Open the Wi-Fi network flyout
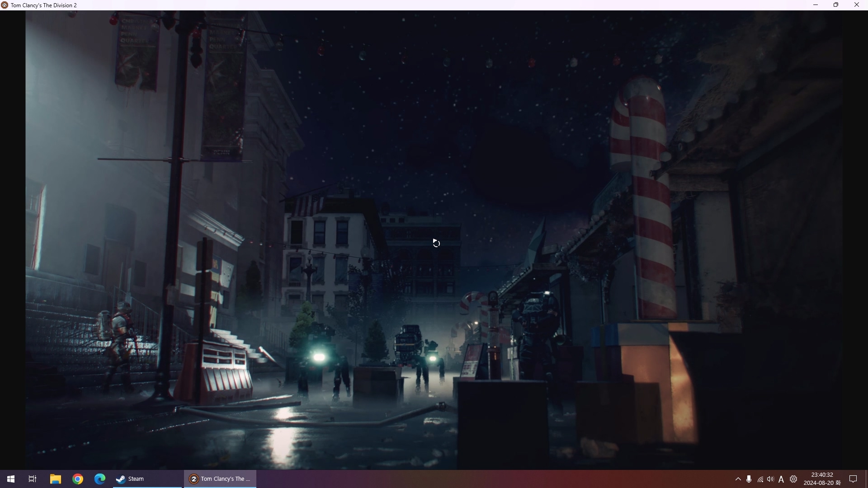This screenshot has width=868, height=488. pyautogui.click(x=760, y=479)
